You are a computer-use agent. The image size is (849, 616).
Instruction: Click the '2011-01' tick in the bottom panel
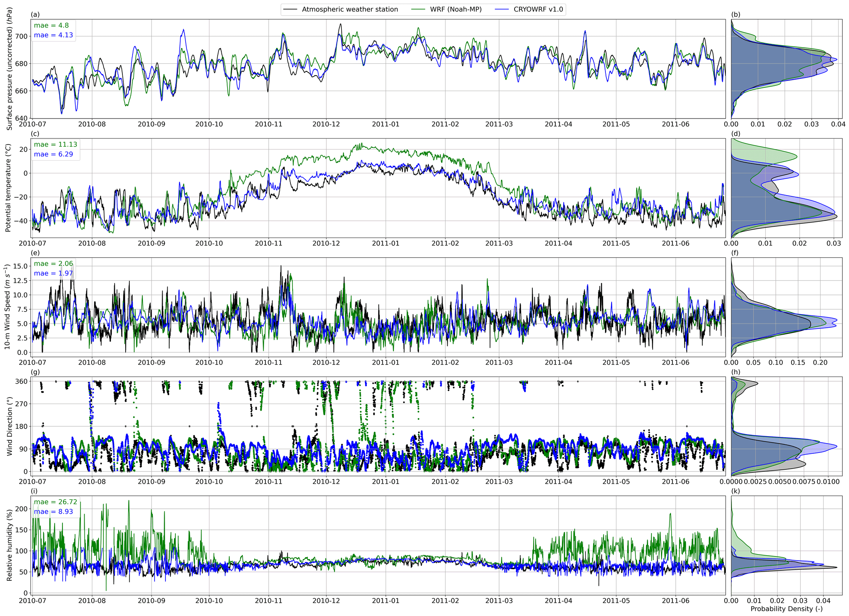[x=386, y=600]
